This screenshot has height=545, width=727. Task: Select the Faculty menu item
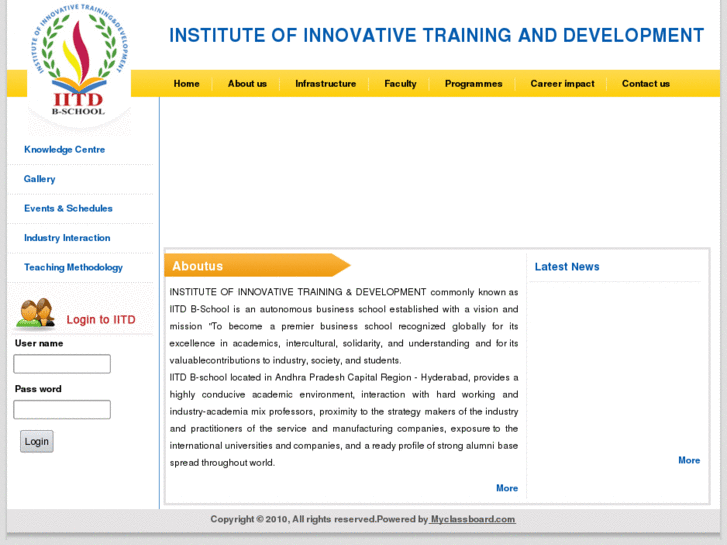click(x=400, y=84)
